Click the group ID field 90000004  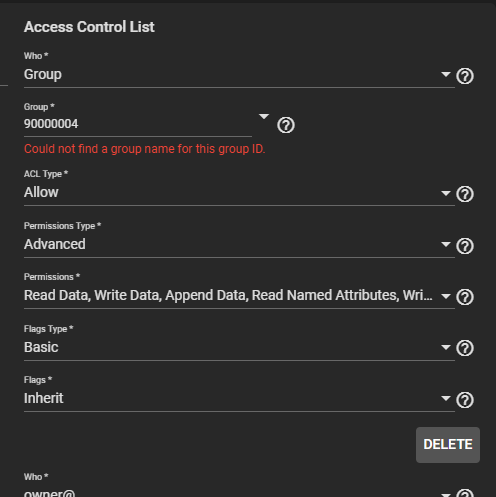tap(138, 124)
